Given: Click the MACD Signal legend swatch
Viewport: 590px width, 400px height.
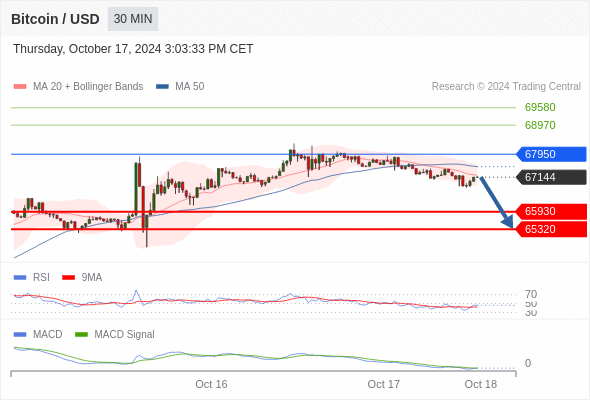Looking at the screenshot, I should [x=81, y=334].
